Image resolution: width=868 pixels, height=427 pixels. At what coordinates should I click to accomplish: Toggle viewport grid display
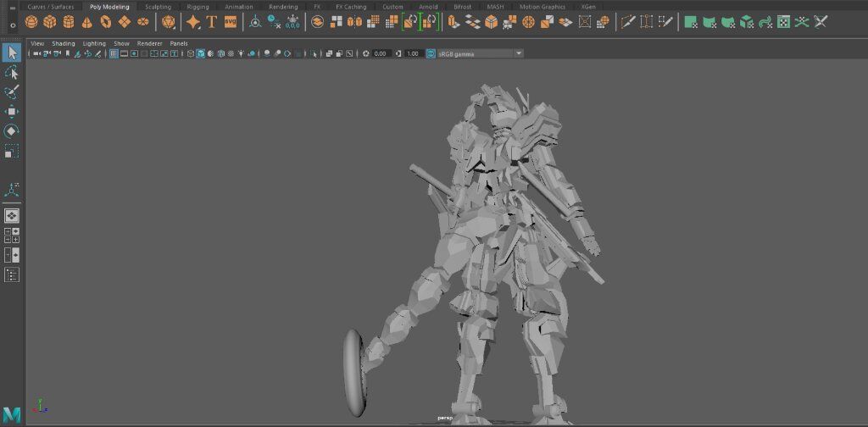[x=114, y=53]
